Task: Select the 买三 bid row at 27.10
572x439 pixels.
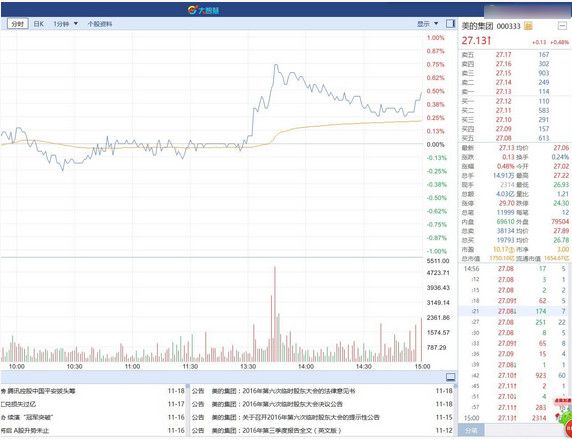Action: 514,120
